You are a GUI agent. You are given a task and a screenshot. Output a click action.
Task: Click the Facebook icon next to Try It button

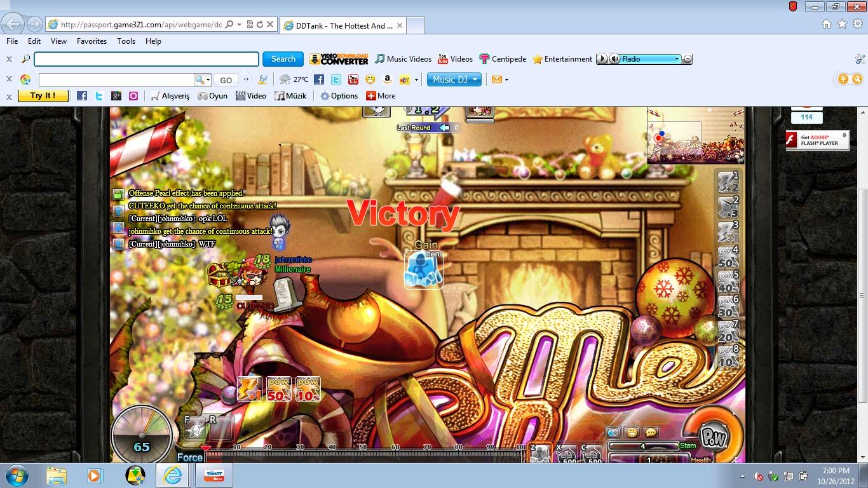(82, 96)
